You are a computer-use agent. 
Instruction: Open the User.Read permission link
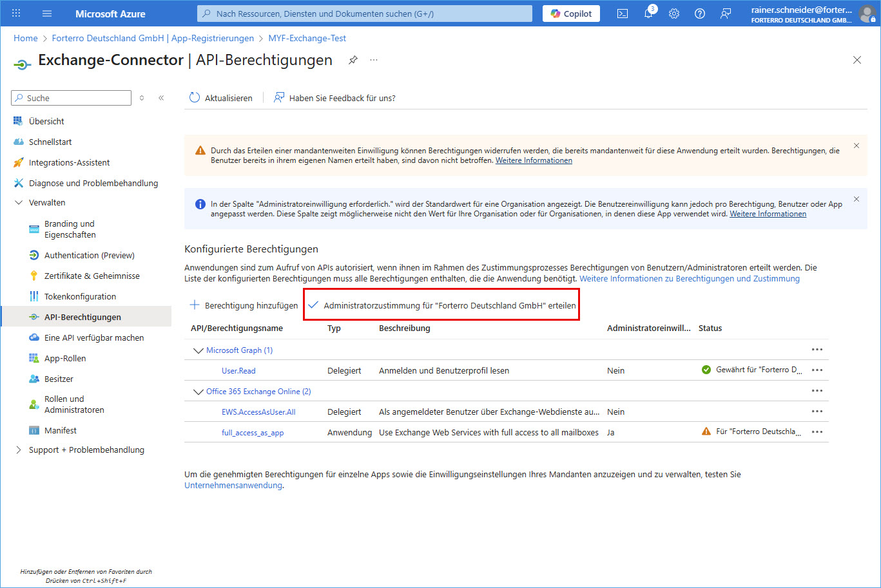(x=238, y=370)
